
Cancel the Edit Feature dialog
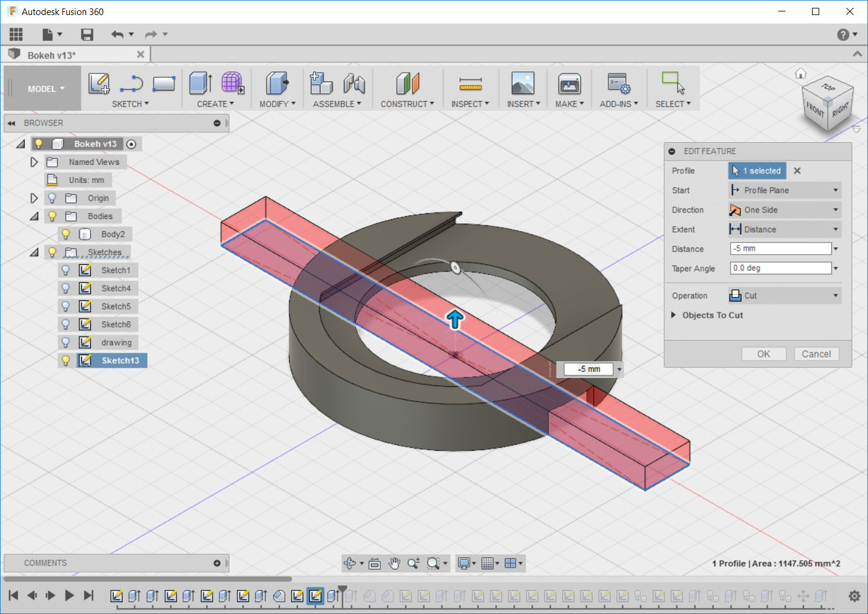816,354
